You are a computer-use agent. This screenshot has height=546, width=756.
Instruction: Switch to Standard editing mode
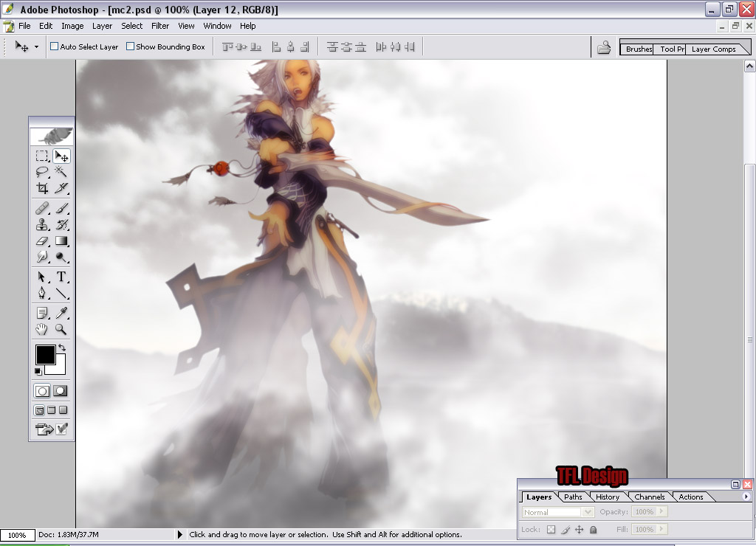(42, 391)
